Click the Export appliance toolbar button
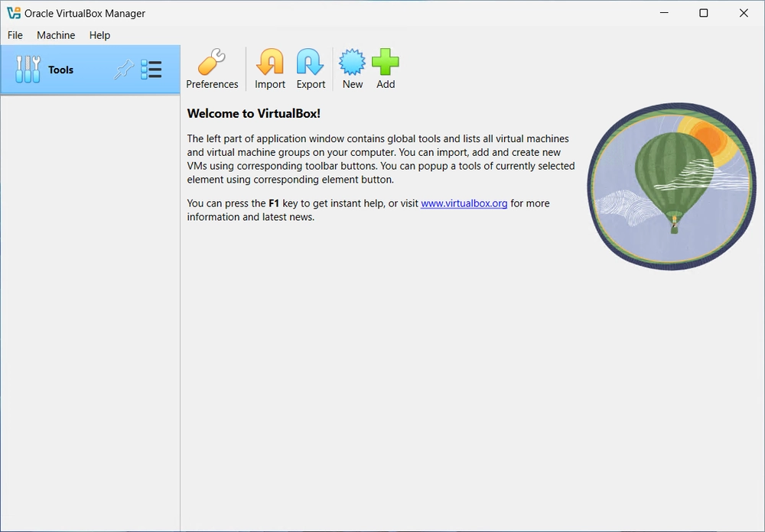Image resolution: width=765 pixels, height=532 pixels. click(311, 69)
